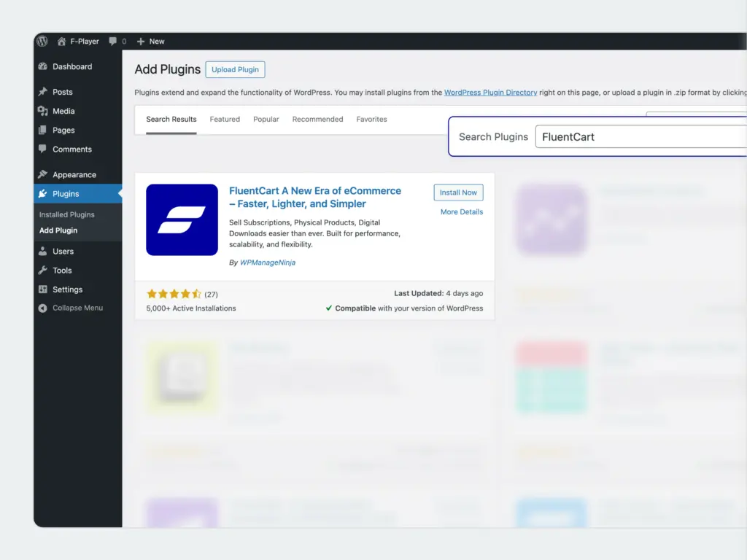This screenshot has width=747, height=560.
Task: Click the 'Last Updated: 4 days ago' text
Action: [438, 293]
